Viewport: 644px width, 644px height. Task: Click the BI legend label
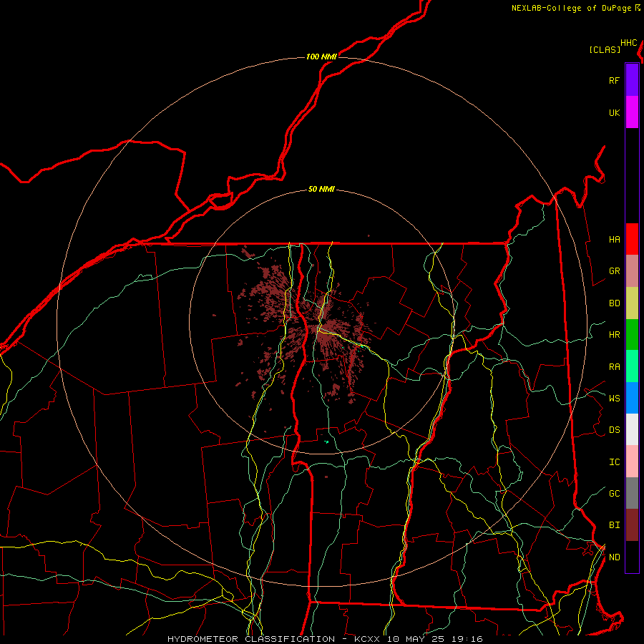tap(615, 525)
